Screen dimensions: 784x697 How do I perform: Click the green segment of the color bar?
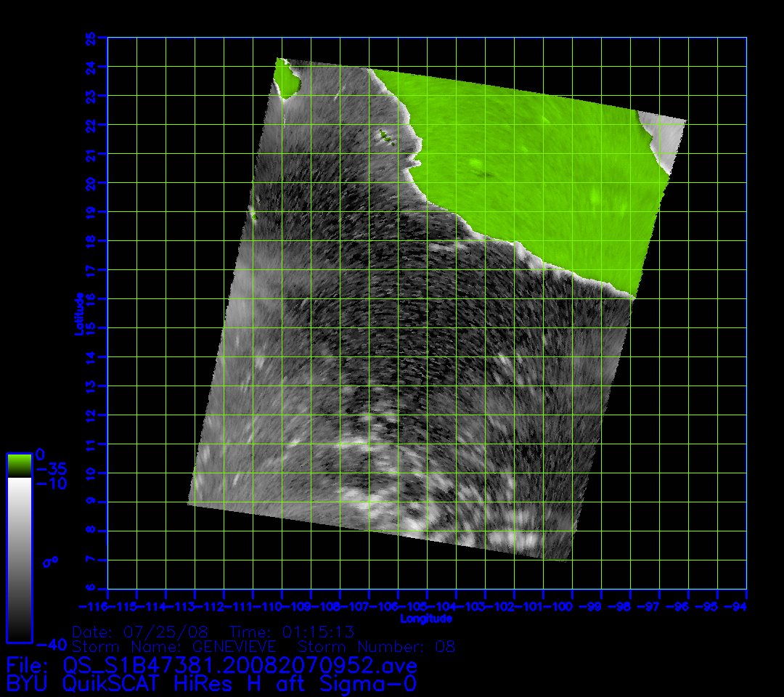(19, 465)
